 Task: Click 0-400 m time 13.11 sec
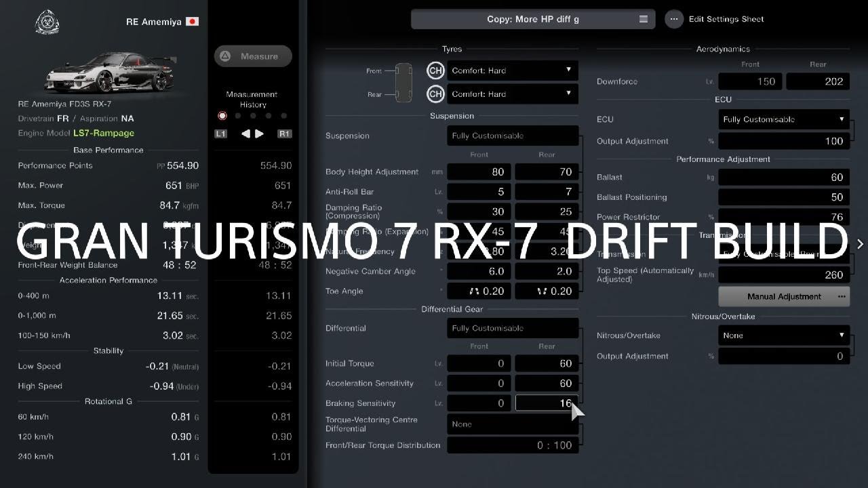tap(176, 296)
